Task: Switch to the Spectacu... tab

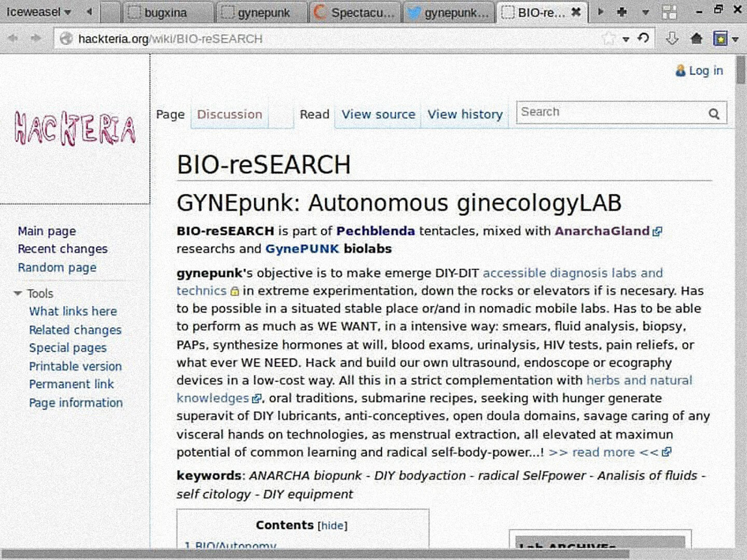Action: pyautogui.click(x=355, y=12)
